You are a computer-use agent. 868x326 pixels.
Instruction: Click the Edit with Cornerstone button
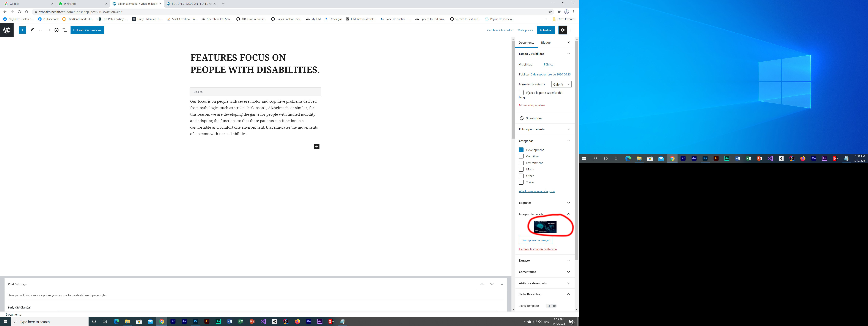click(87, 30)
